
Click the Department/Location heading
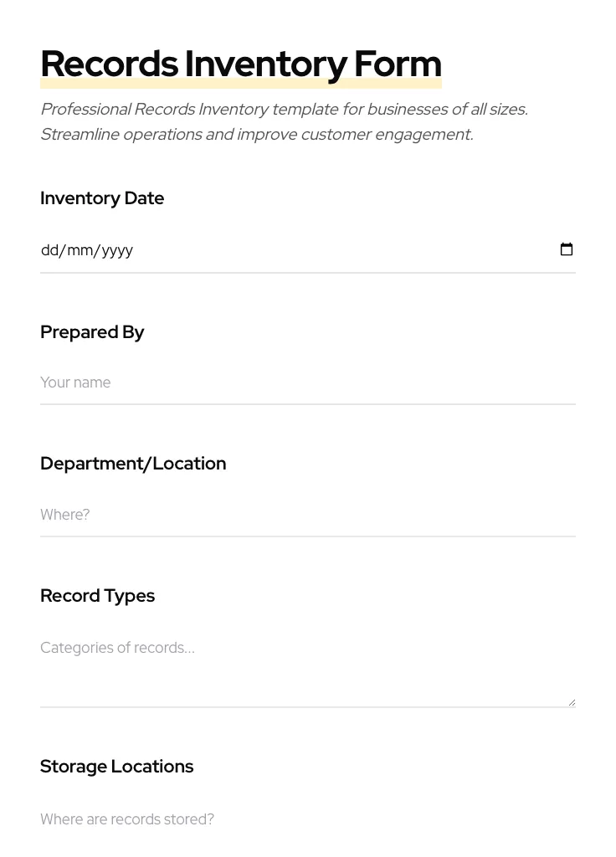click(x=133, y=464)
